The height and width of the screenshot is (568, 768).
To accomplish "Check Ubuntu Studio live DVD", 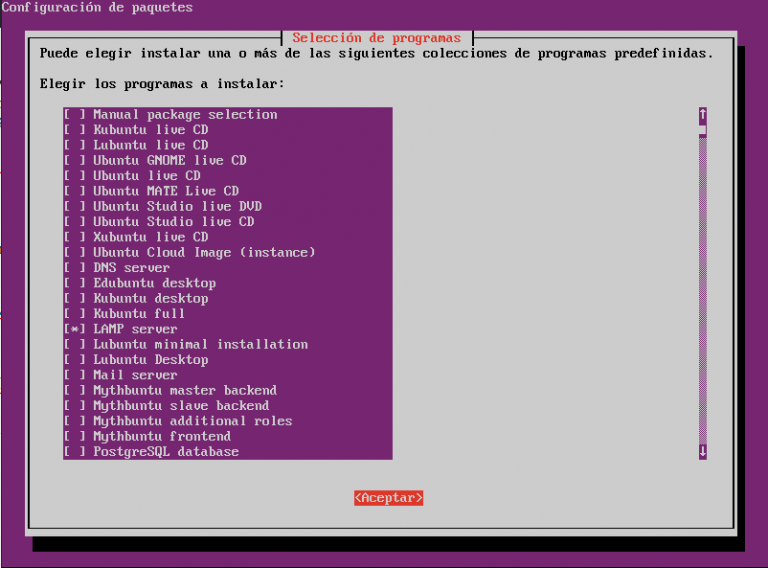I will pos(74,206).
